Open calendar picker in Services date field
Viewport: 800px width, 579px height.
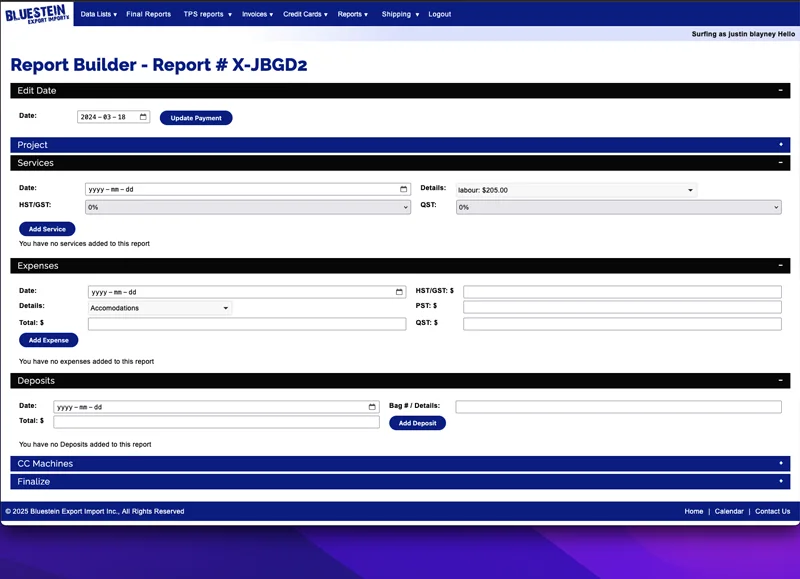point(404,189)
